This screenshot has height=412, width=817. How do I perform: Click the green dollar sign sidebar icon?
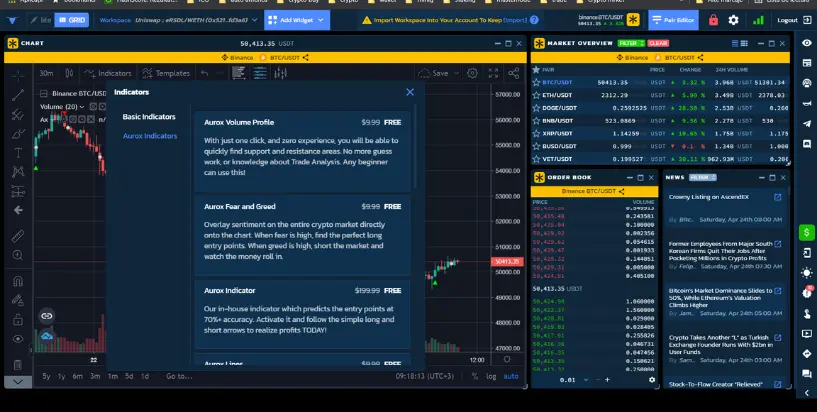coord(807,232)
